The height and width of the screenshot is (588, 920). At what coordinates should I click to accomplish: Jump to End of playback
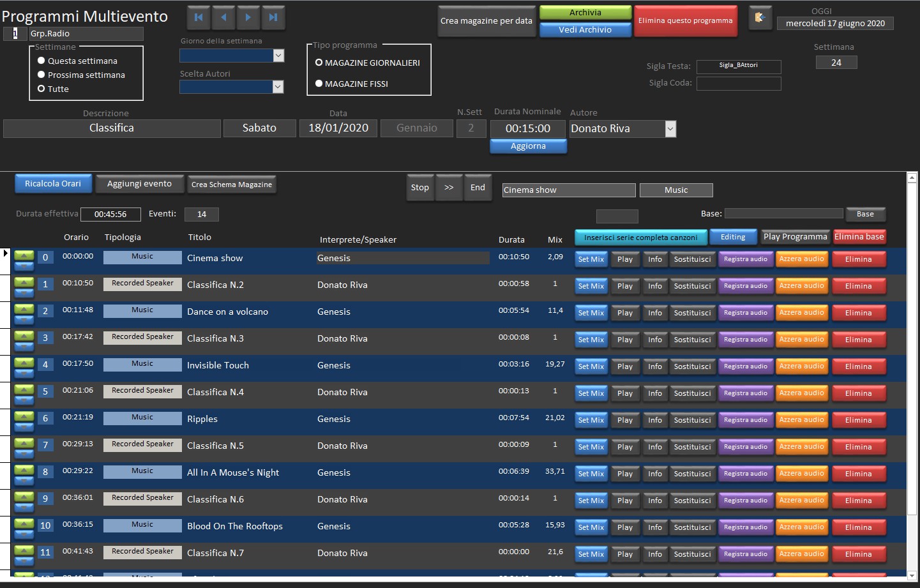[478, 187]
